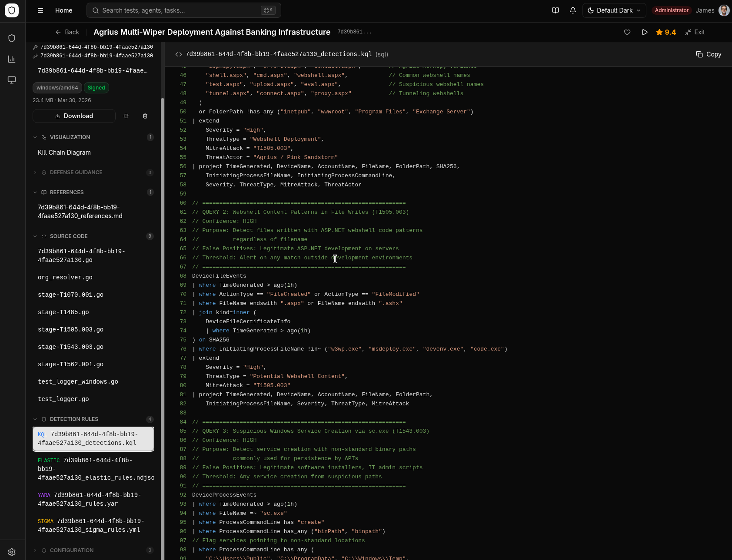Open the Elastic rules ndjson file
The image size is (732, 560).
coord(93,469)
